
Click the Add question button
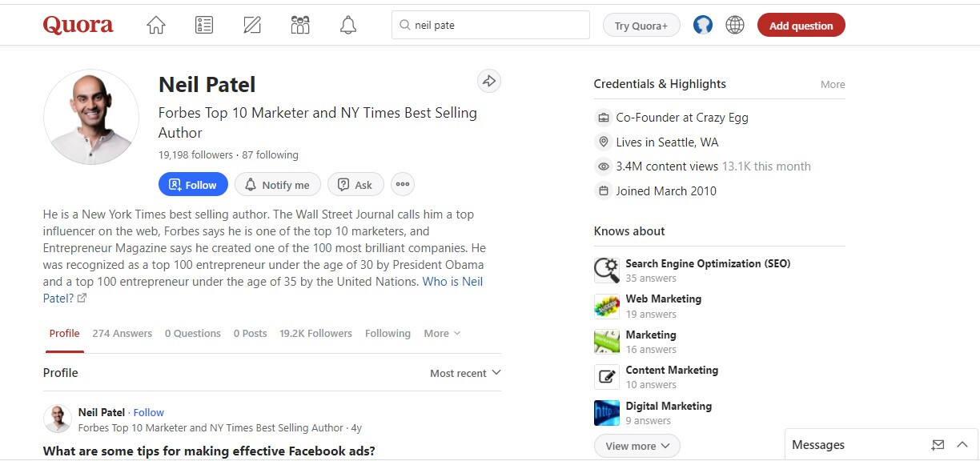click(x=801, y=26)
